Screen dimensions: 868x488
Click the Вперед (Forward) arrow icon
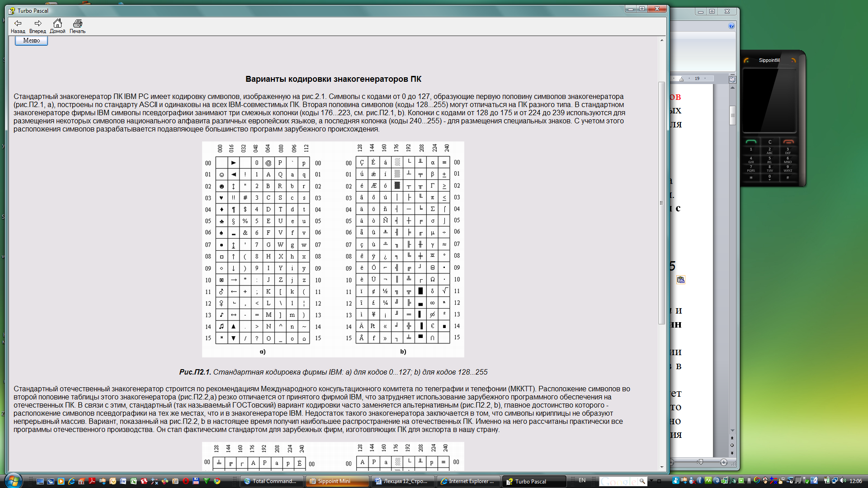[38, 23]
